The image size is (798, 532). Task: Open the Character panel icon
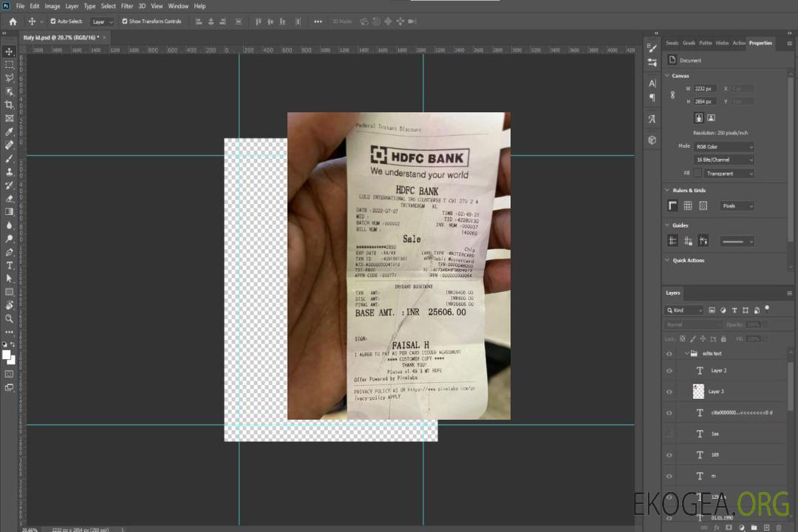click(x=652, y=83)
